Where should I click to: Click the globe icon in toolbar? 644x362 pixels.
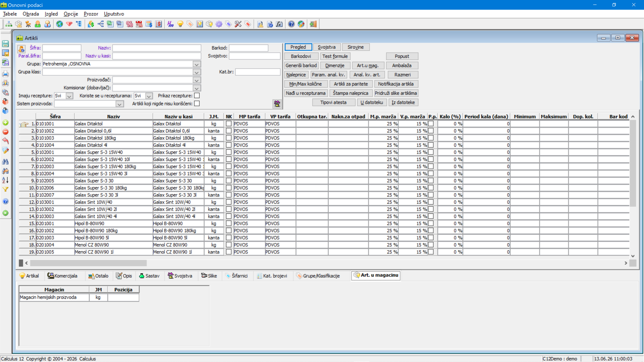[60, 24]
